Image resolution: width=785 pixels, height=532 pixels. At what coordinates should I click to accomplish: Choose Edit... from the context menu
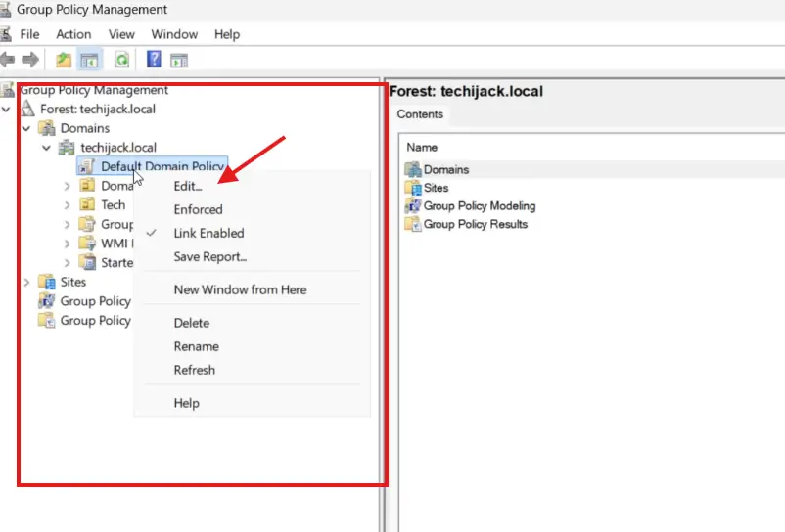188,186
